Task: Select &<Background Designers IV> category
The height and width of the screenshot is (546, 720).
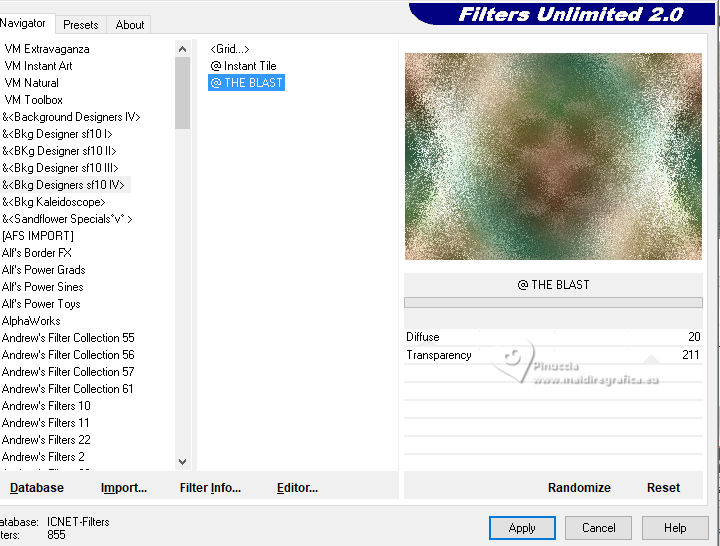Action: (x=71, y=117)
